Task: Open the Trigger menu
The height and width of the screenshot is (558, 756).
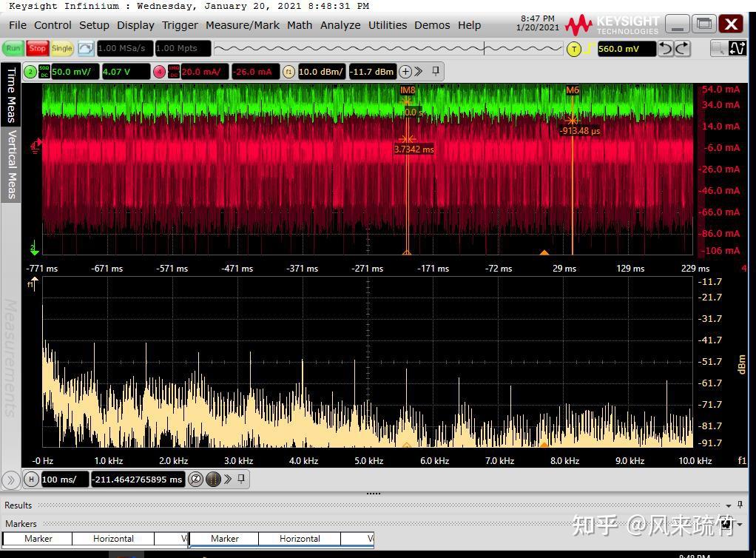Action: tap(180, 25)
